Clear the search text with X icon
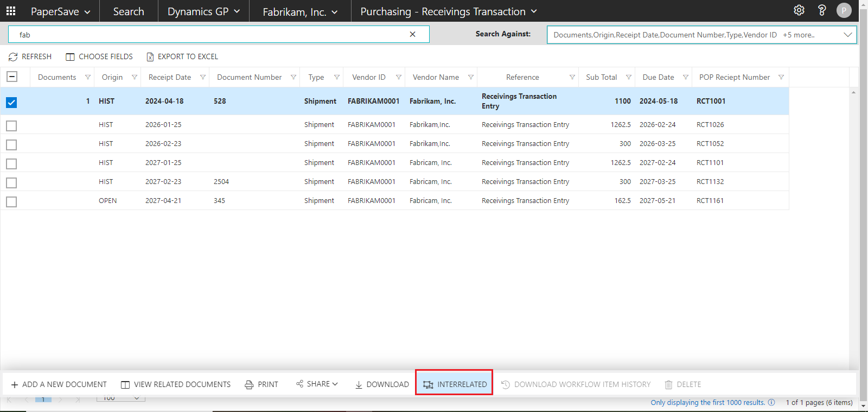 (412, 34)
